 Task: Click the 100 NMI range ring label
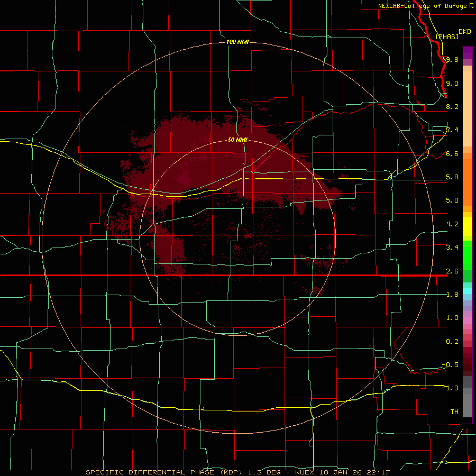coord(237,42)
